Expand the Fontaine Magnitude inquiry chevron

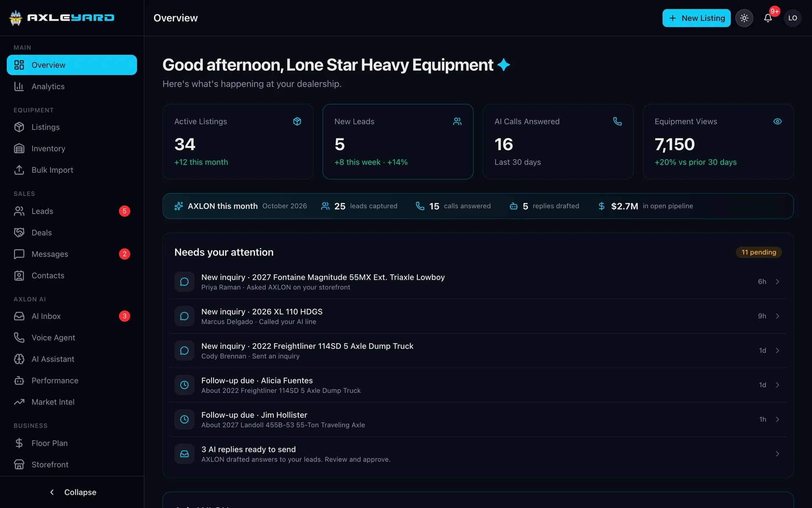[777, 282]
